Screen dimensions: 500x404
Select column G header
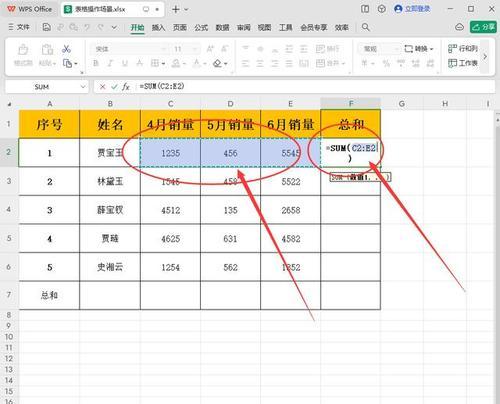402,104
